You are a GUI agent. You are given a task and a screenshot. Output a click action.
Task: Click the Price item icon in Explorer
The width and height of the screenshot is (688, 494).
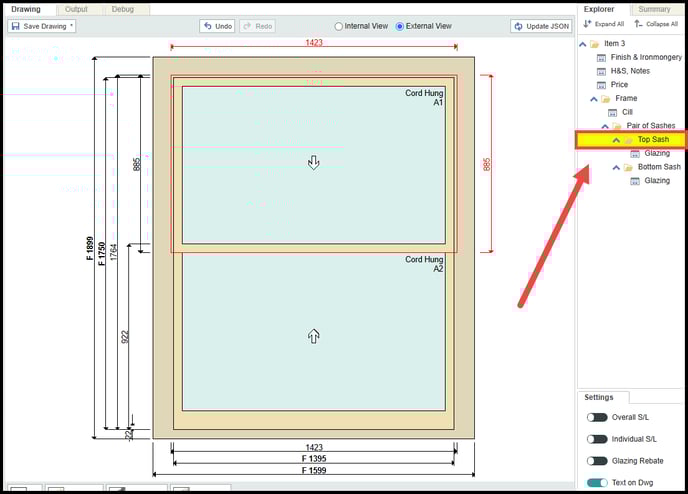click(601, 85)
